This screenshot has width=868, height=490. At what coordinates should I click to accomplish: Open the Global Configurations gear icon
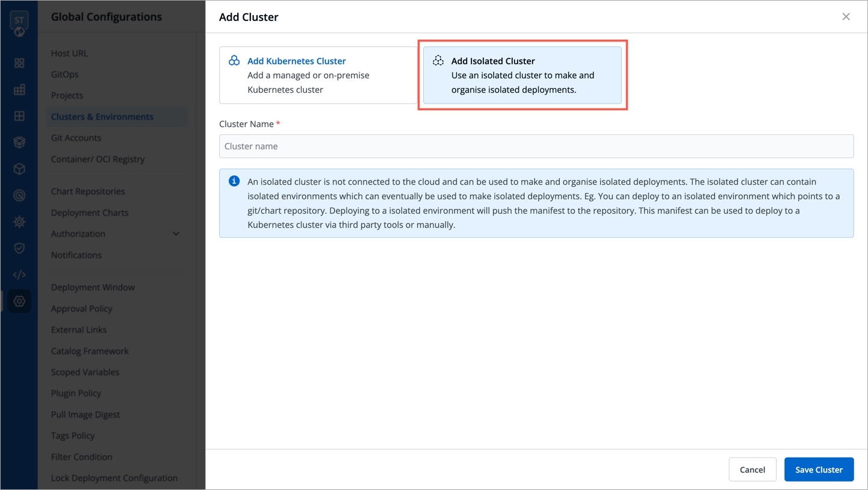[x=19, y=301]
